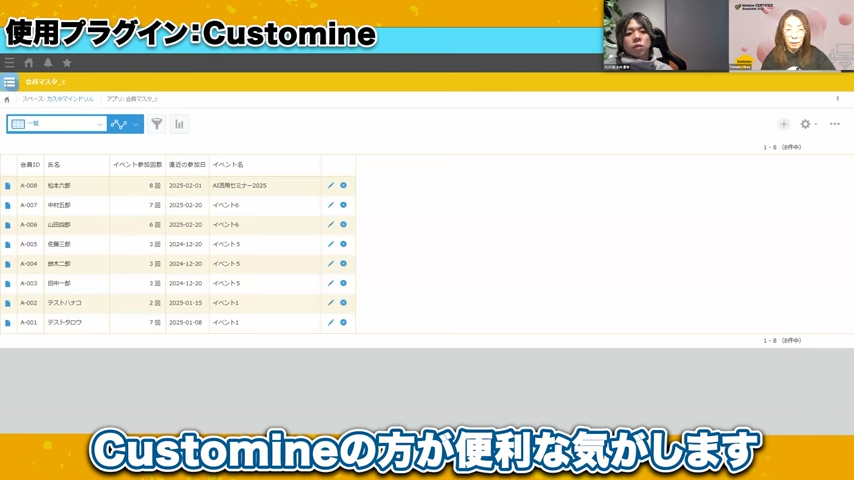Select the AI活用セミナー2025 event cell
Image resolution: width=854 pixels, height=480 pixels.
pos(265,186)
